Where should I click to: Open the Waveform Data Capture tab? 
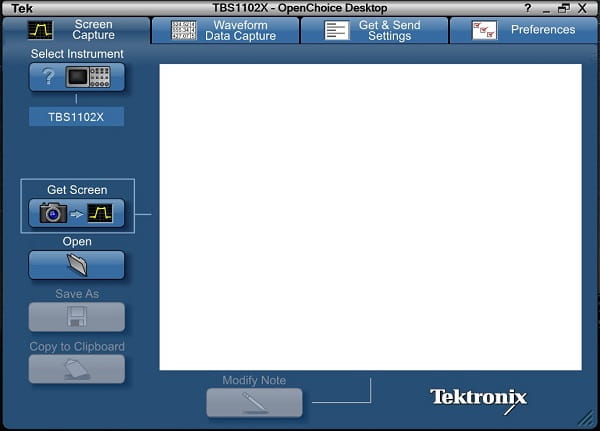click(x=225, y=30)
